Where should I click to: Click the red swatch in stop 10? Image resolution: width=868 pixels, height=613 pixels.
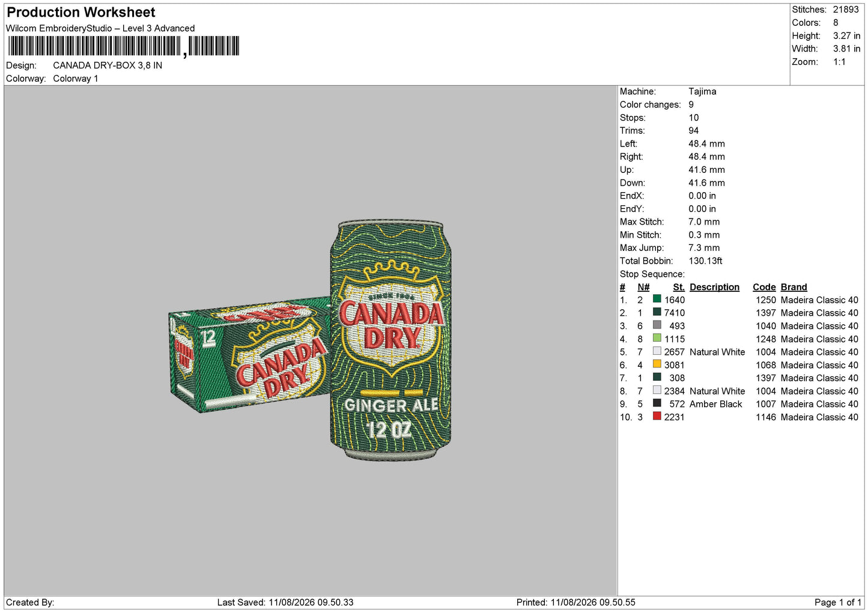pyautogui.click(x=657, y=416)
